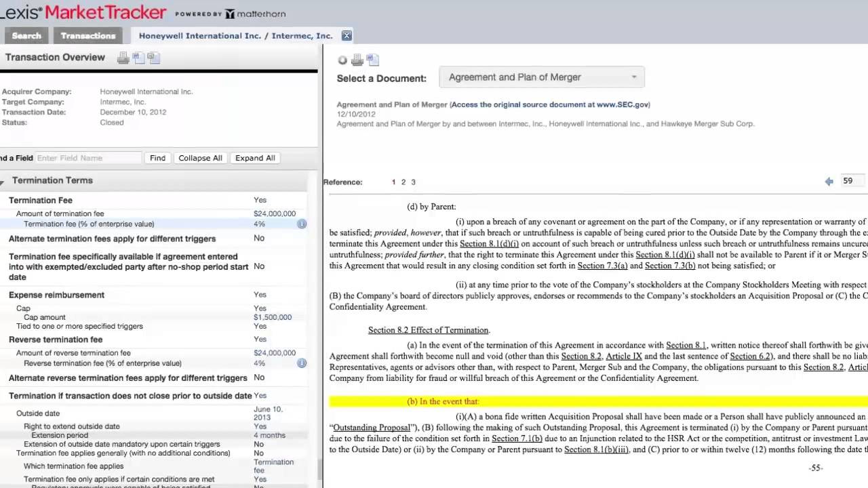This screenshot has height=488, width=868.
Task: Click round icon above Select a Document
Action: 342,60
